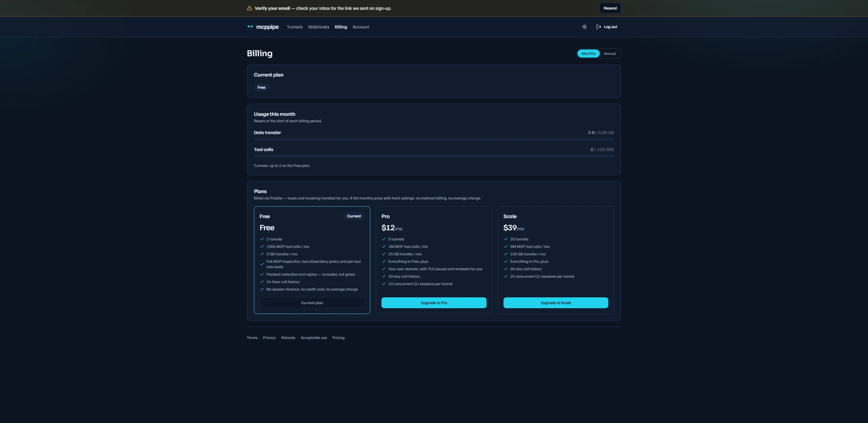Click 'Payload redaction and replay' feature
This screenshot has height=423, width=868.
coord(311,274)
